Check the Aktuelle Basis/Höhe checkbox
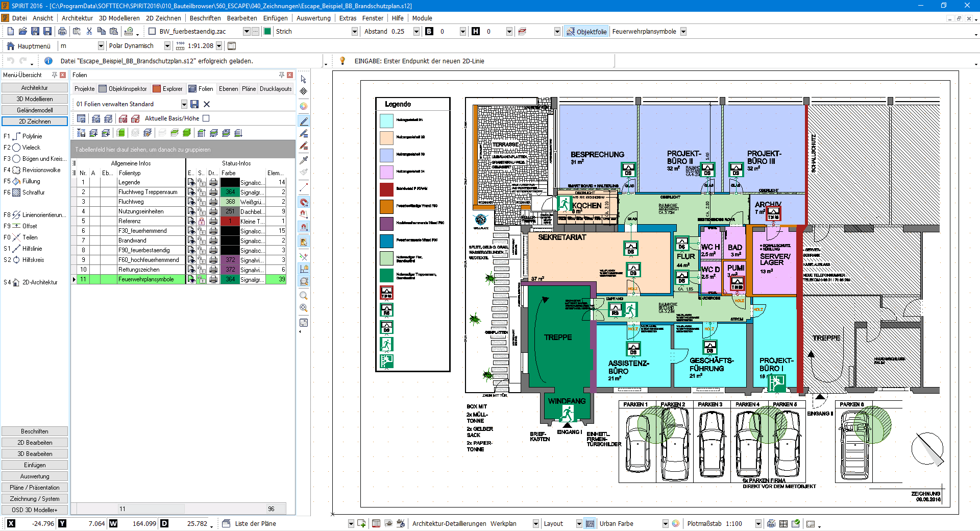 [206, 118]
